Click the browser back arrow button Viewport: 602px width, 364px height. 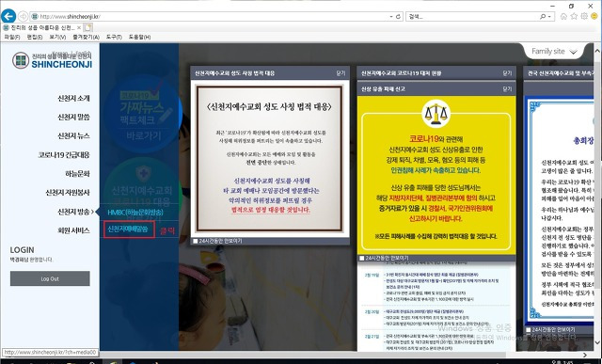[x=8, y=16]
